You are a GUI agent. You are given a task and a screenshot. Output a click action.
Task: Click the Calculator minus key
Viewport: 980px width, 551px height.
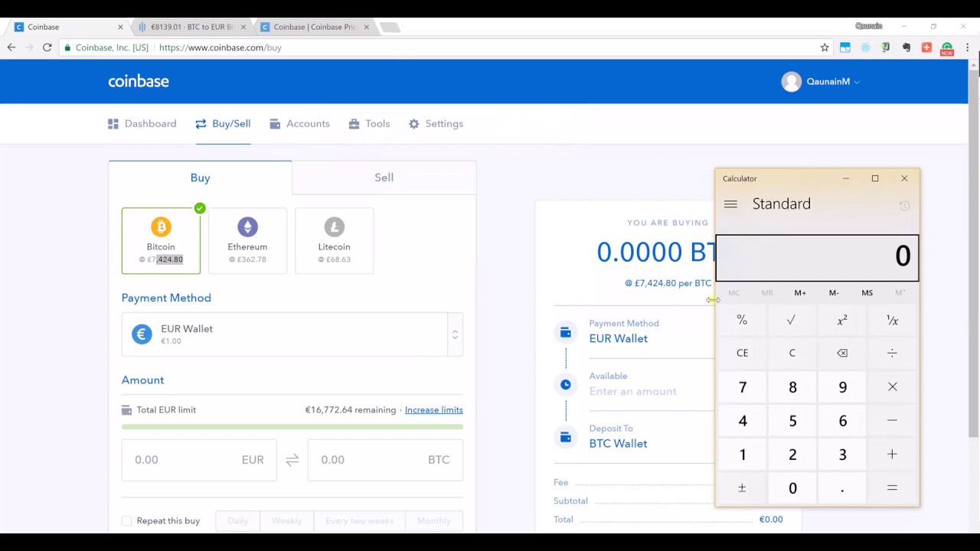(x=892, y=420)
